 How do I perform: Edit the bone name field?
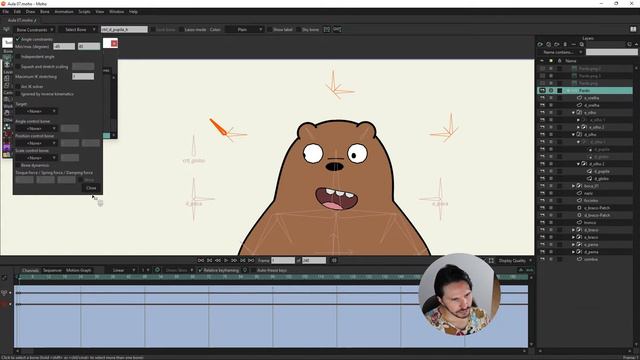124,29
